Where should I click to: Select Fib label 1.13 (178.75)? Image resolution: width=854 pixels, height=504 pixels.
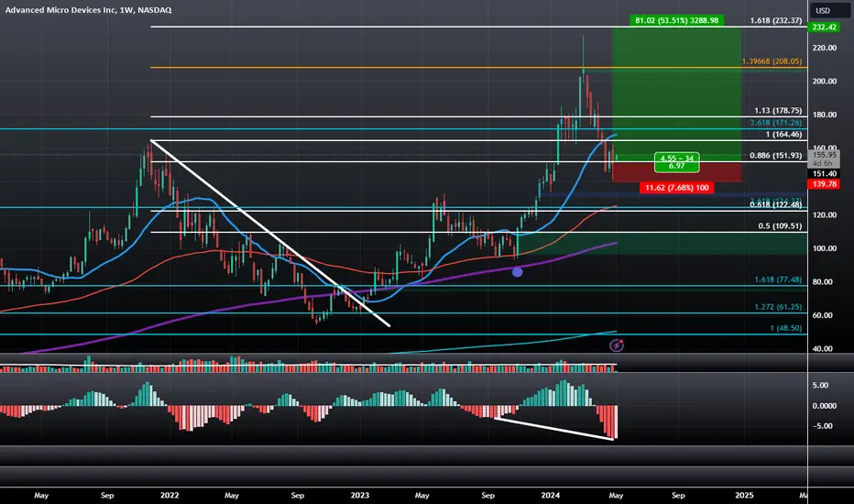coord(778,111)
